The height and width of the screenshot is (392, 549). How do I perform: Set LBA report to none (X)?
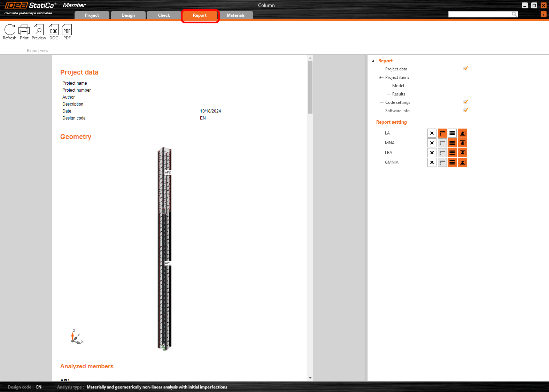(x=432, y=153)
